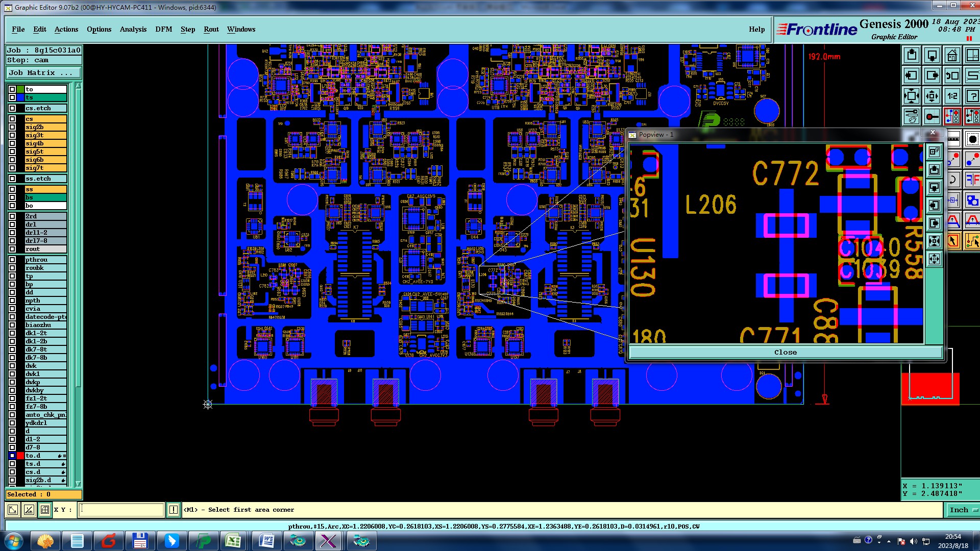
Task: Click the pan left arrow icon
Action: (x=911, y=76)
